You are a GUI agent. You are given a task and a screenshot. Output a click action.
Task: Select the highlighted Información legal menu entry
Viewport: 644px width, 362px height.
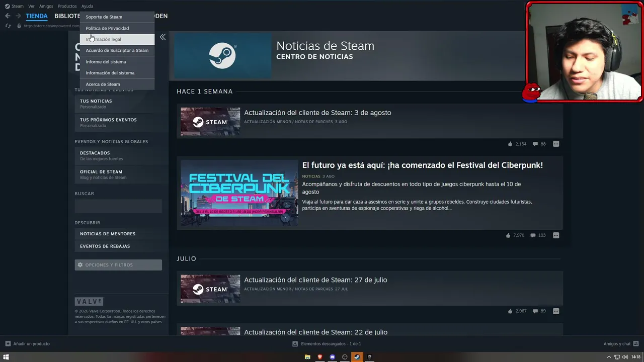click(x=117, y=39)
